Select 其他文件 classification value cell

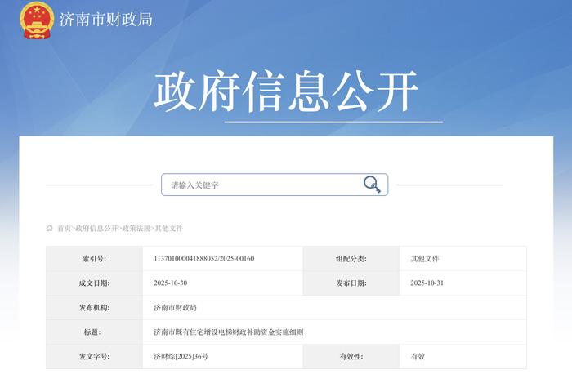[463, 259]
